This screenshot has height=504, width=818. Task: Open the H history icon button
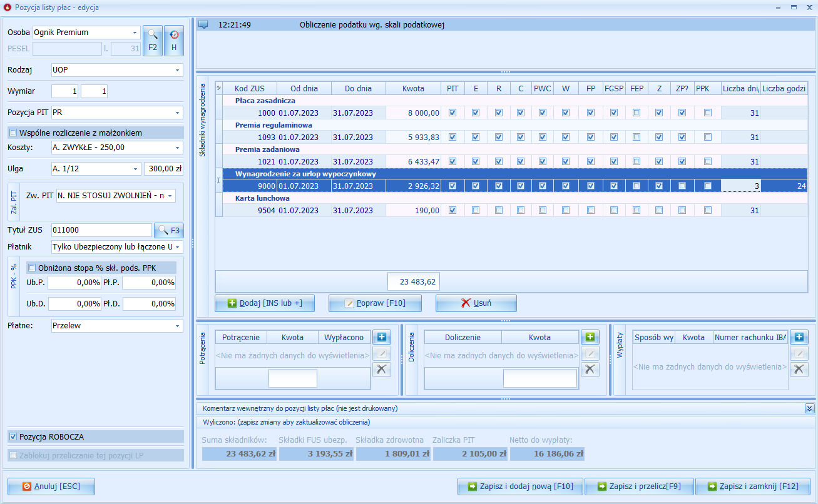point(174,41)
